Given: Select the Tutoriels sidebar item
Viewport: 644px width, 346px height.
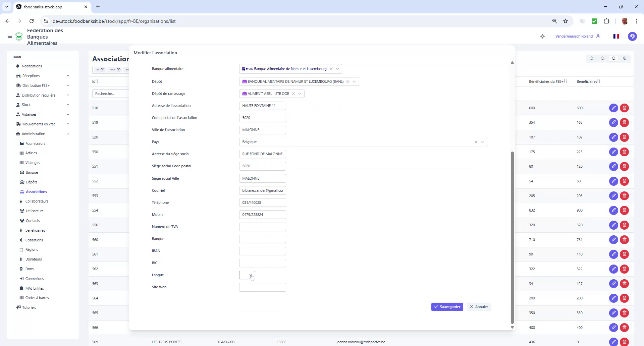Looking at the screenshot, I should 29,307.
